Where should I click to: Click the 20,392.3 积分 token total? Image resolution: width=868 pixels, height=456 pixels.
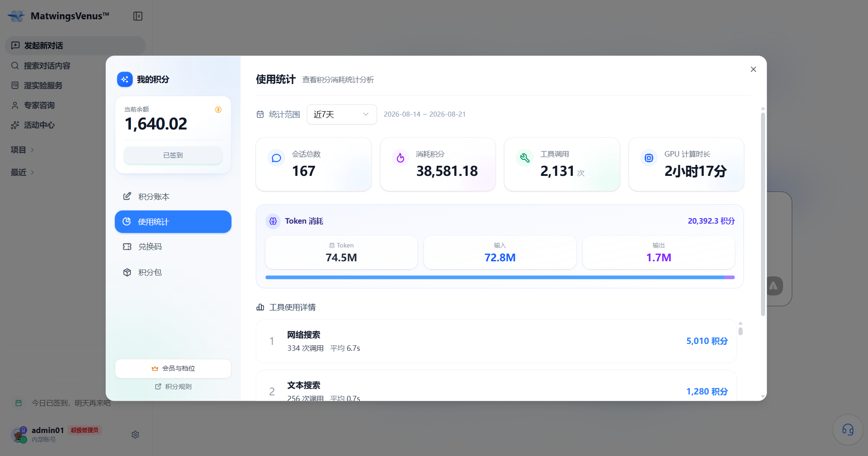click(x=711, y=221)
